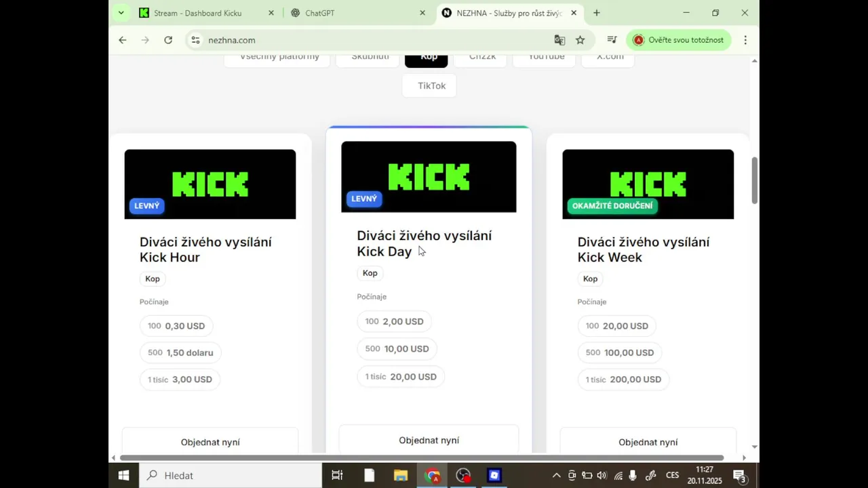Image resolution: width=868 pixels, height=488 pixels.
Task: Open the blank document taskbar app
Action: (x=369, y=475)
